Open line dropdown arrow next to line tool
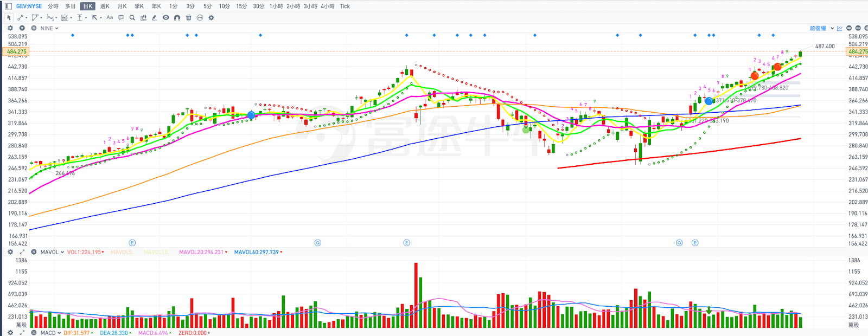 [26, 18]
